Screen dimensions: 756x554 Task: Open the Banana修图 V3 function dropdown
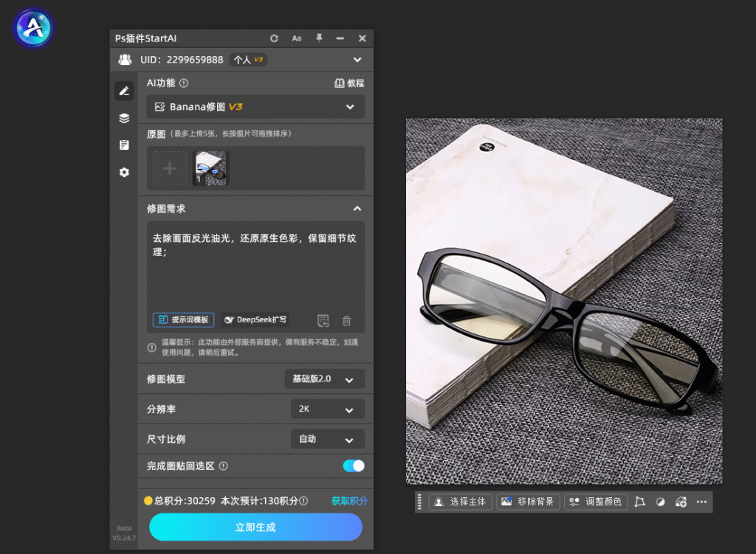(255, 107)
